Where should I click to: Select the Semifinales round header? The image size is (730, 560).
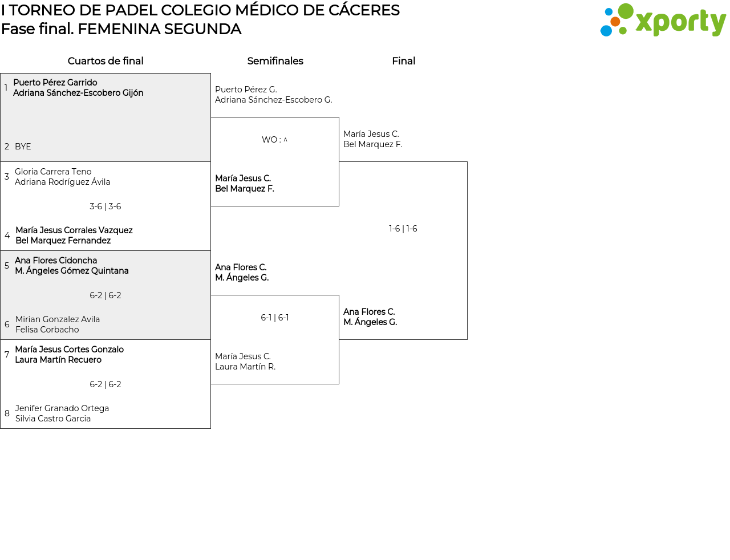coord(275,61)
